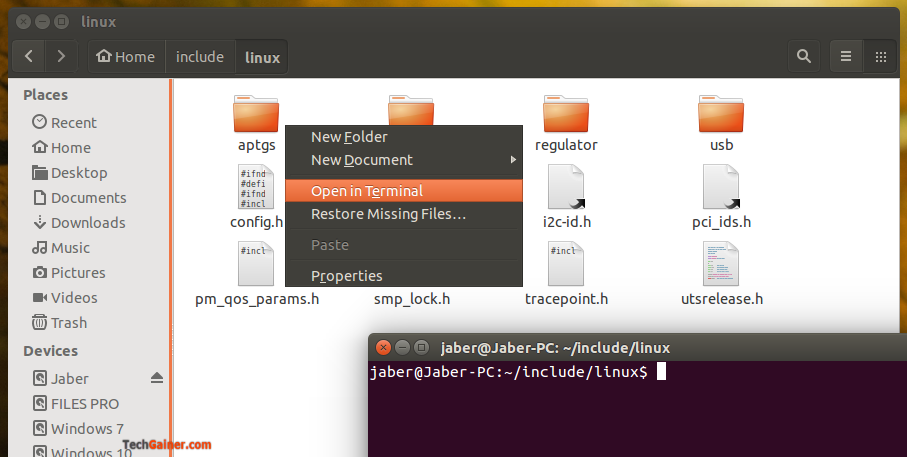The height and width of the screenshot is (457, 907).
Task: Open the usb folder
Action: point(721,116)
